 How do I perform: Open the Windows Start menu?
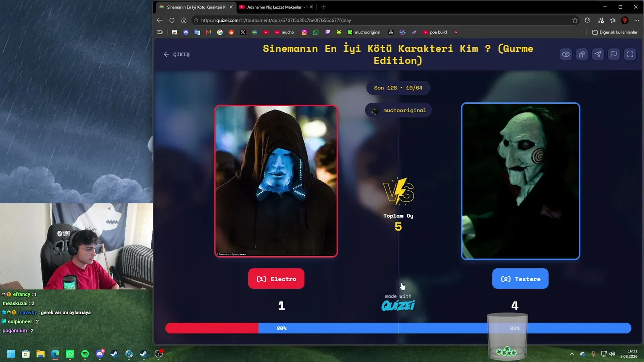(11, 354)
